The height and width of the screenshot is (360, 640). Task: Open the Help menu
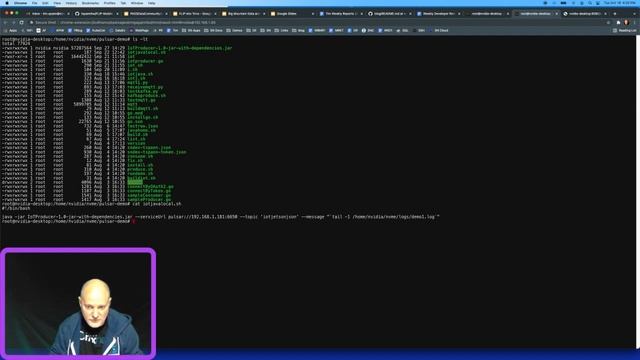click(151, 3)
